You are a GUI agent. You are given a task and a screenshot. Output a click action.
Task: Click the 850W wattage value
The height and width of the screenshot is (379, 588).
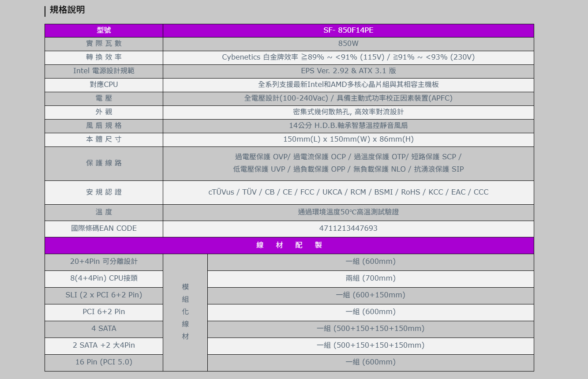(348, 44)
